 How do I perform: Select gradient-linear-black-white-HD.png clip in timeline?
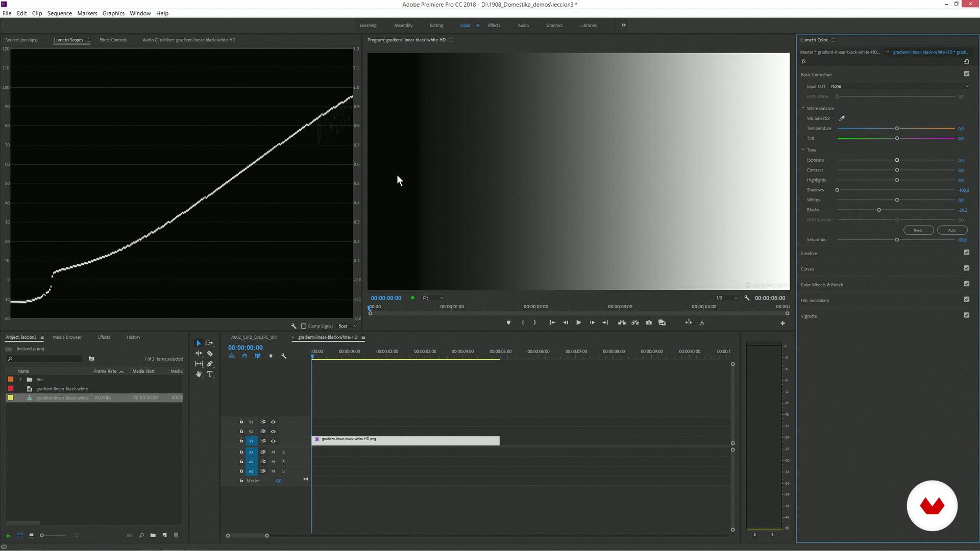(406, 441)
